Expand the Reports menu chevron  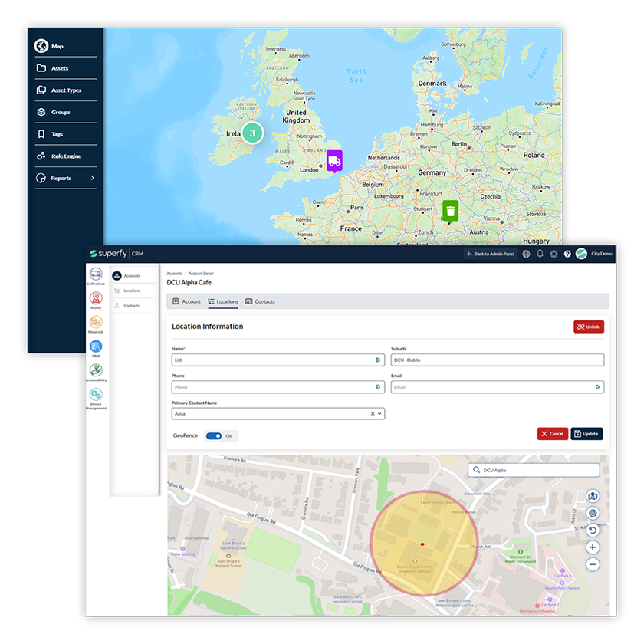tap(93, 178)
